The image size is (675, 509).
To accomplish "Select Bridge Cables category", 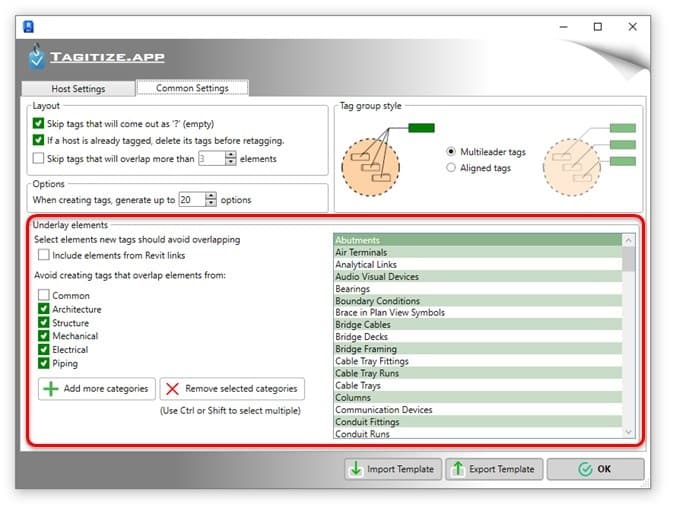I will (x=478, y=324).
